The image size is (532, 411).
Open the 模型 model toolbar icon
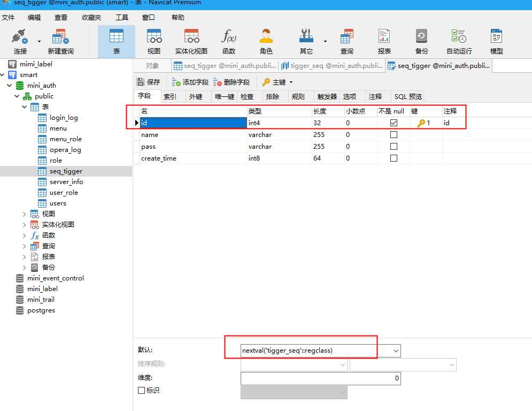496,41
